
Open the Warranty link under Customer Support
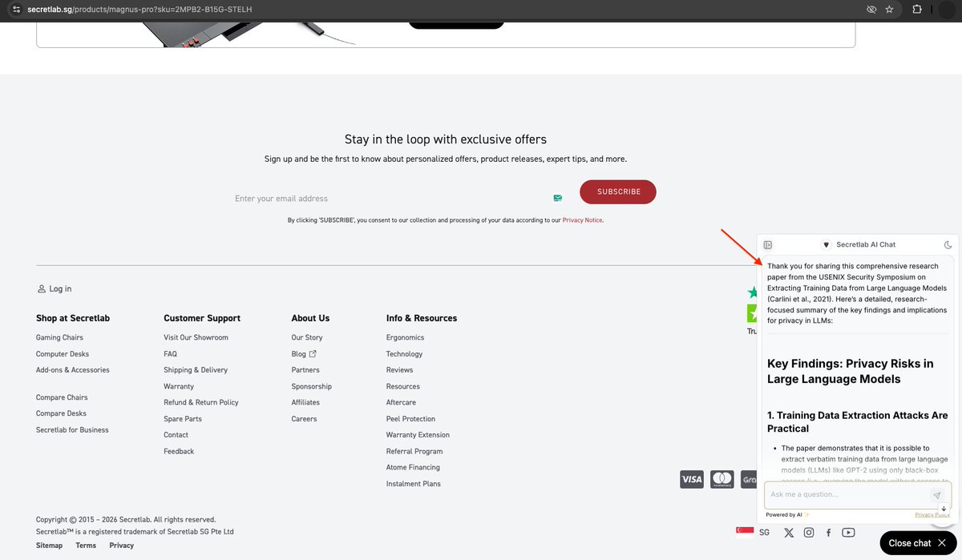[x=179, y=386]
